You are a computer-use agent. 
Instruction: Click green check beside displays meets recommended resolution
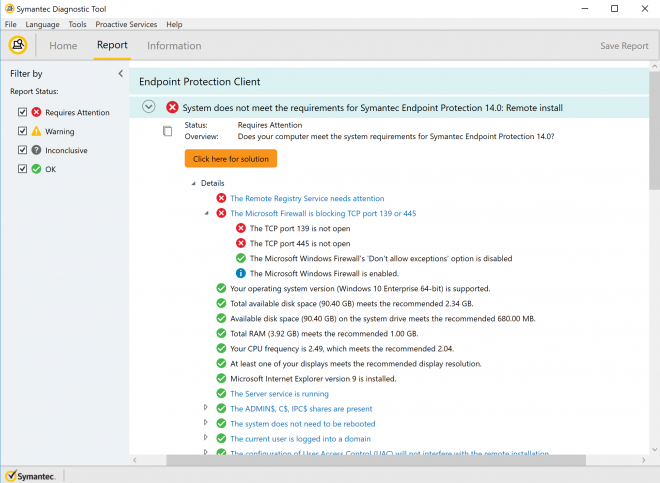pyautogui.click(x=221, y=363)
